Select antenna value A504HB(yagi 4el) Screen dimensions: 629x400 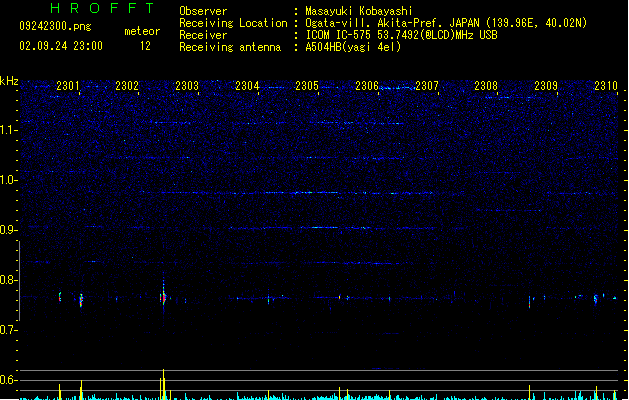click(353, 47)
